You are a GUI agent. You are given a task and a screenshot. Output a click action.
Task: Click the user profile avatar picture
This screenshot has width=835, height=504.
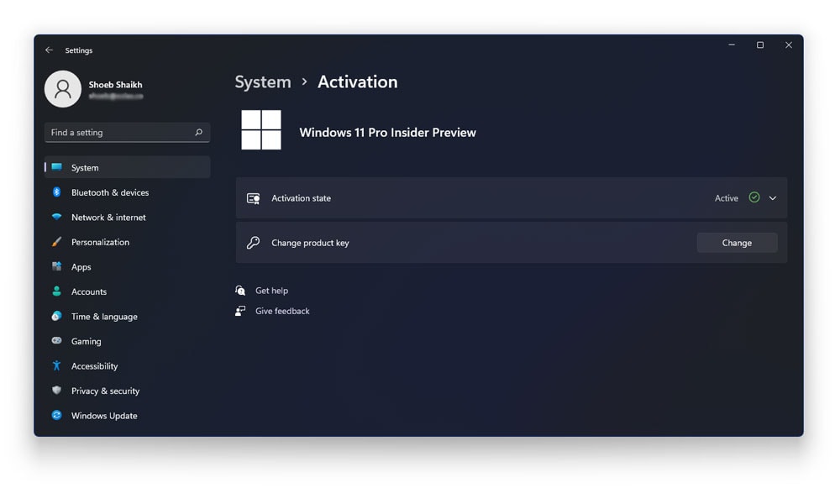click(63, 89)
